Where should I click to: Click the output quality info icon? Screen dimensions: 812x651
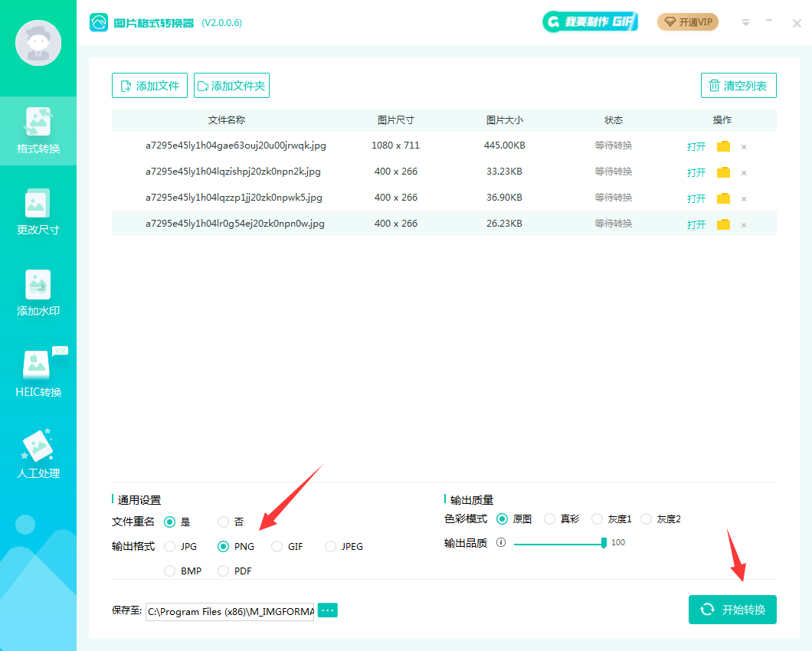(501, 542)
